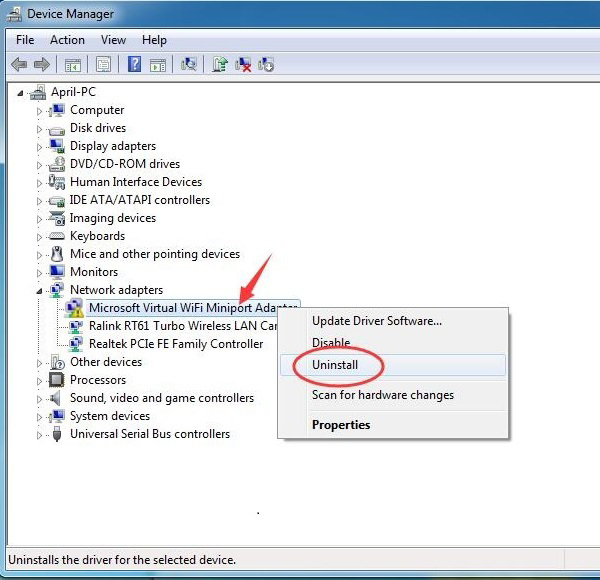Open the Help menu
Image resolution: width=600 pixels, height=580 pixels.
point(154,40)
